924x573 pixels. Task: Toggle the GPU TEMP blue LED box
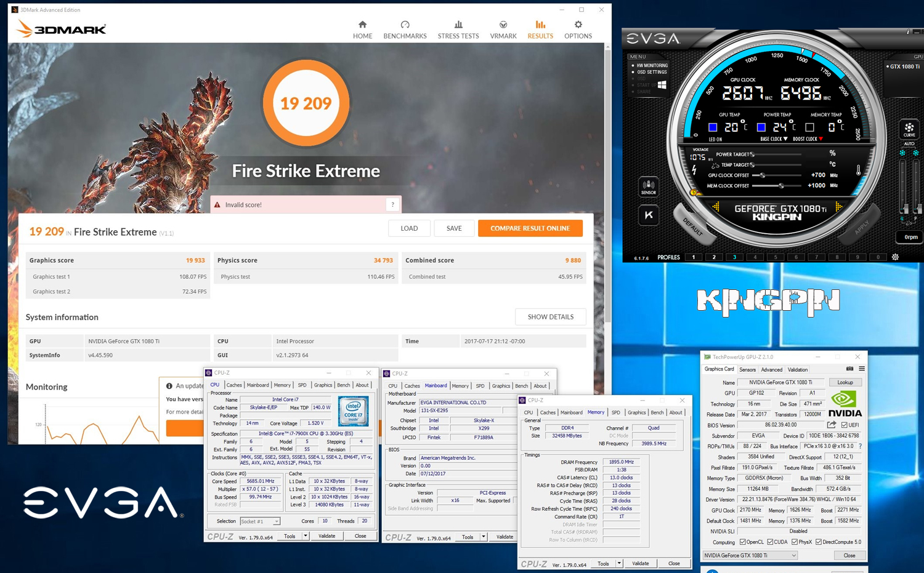pos(713,127)
